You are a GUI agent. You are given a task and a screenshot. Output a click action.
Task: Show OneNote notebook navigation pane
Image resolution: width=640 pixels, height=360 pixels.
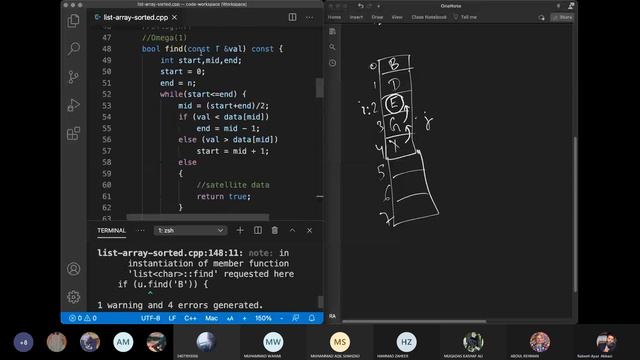(333, 31)
